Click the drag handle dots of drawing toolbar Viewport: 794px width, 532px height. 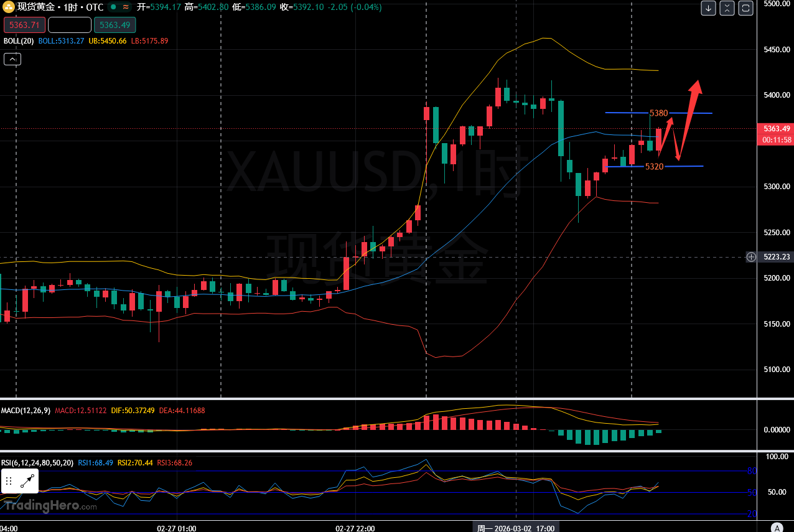(x=9, y=481)
